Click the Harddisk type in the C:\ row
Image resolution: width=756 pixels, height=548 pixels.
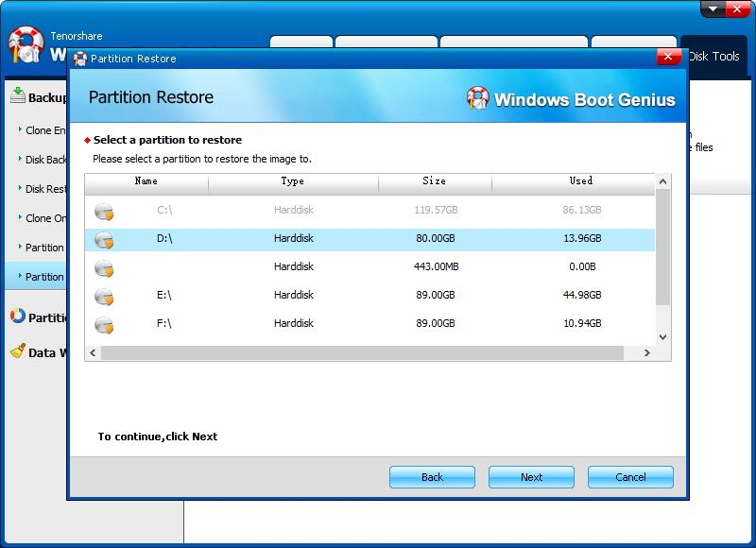click(294, 210)
